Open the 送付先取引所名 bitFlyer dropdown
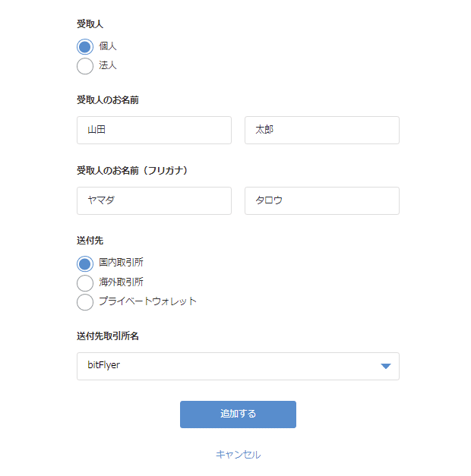Viewport: 471px width, 476px height. click(x=238, y=366)
